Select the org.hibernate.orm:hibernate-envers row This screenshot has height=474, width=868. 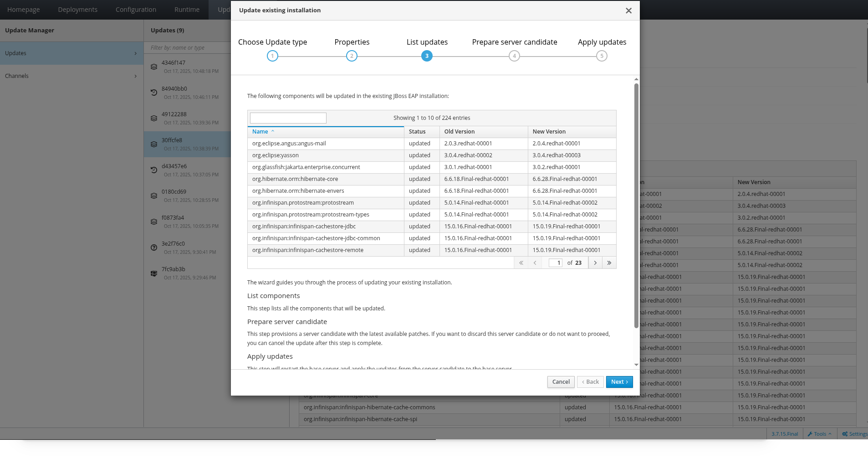(432, 191)
